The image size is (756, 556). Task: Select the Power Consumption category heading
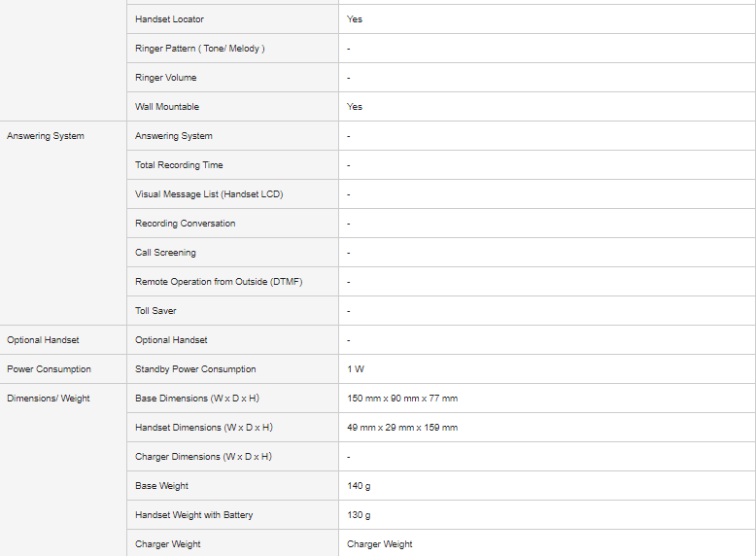pos(49,369)
